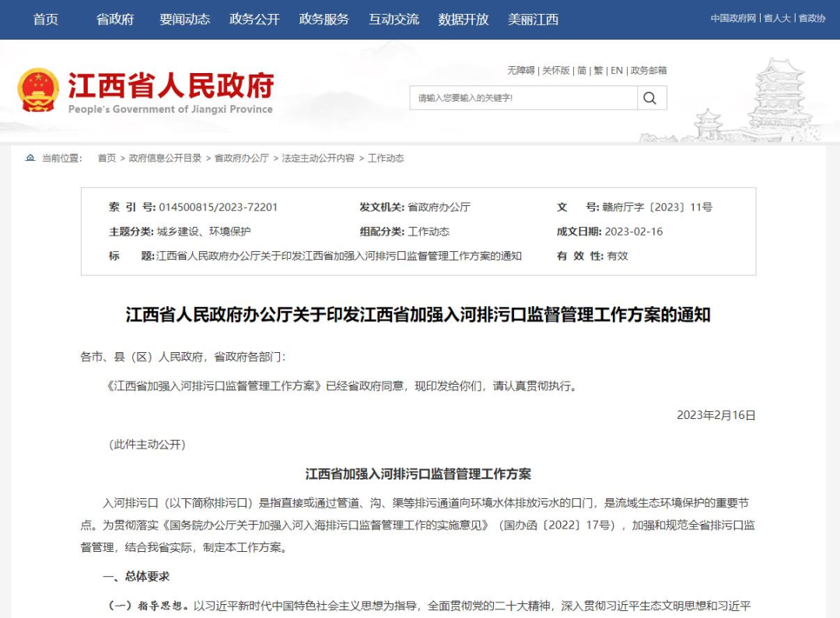Click the 江西省人民政府 site title

[171, 86]
